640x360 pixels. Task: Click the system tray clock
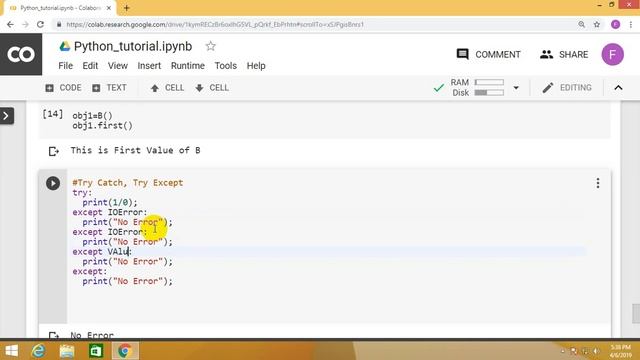click(620, 351)
